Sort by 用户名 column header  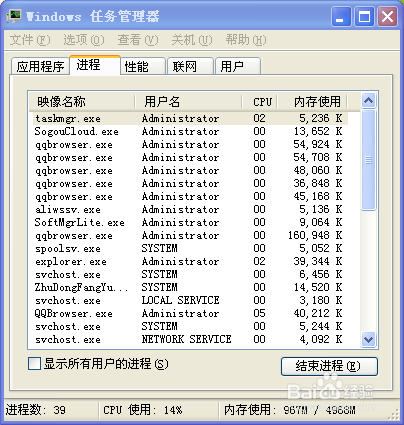[x=188, y=101]
